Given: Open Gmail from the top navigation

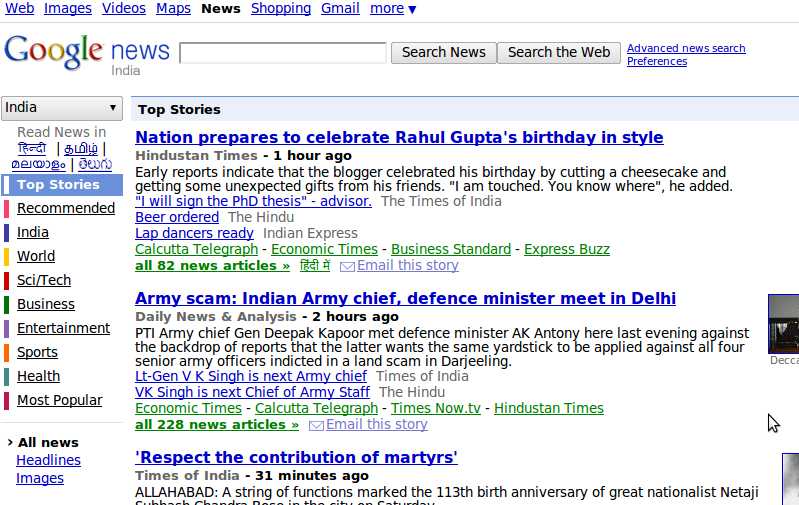Looking at the screenshot, I should click(340, 9).
